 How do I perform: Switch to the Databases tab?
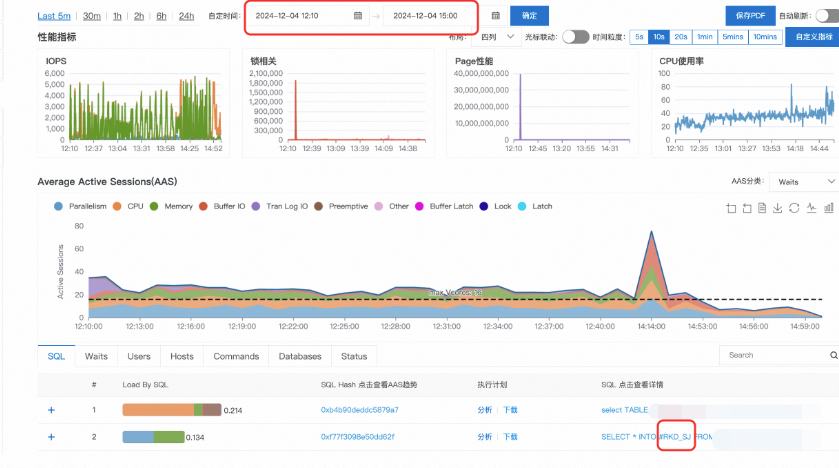click(300, 356)
